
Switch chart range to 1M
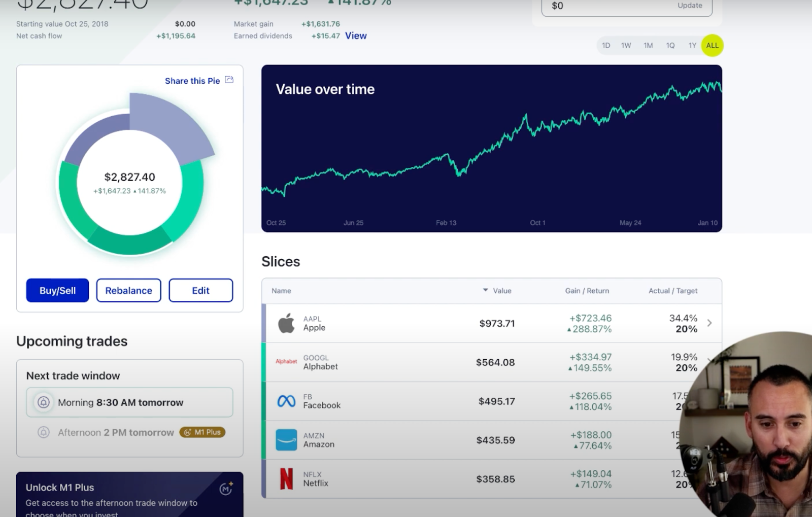pyautogui.click(x=648, y=46)
